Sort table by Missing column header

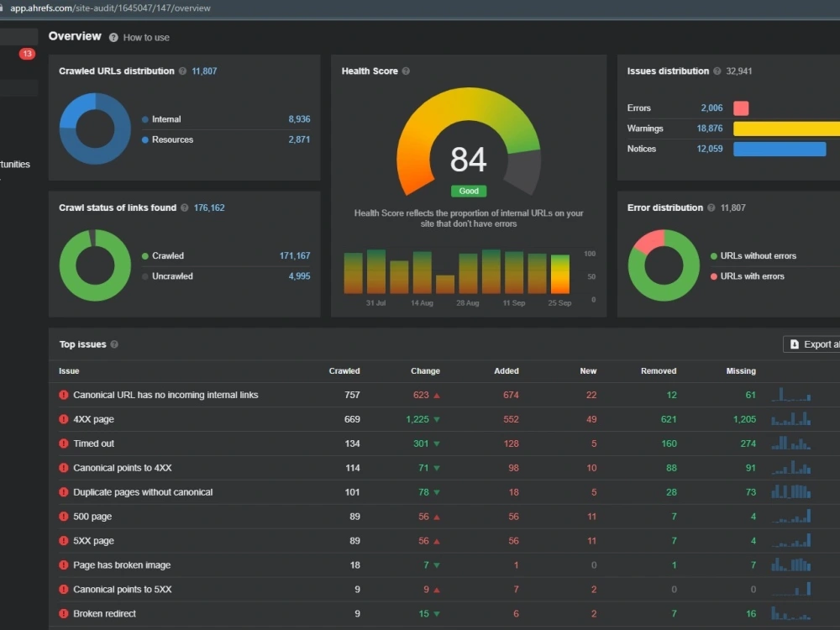pos(741,370)
